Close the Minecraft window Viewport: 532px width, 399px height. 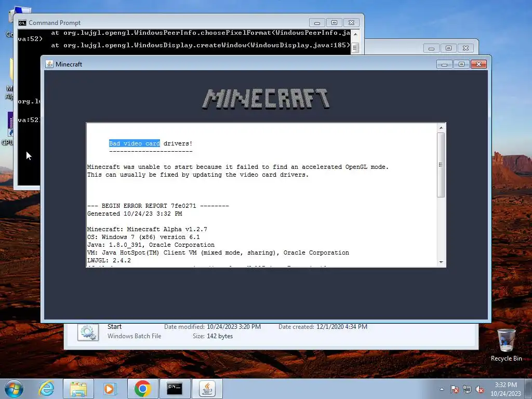(x=478, y=64)
